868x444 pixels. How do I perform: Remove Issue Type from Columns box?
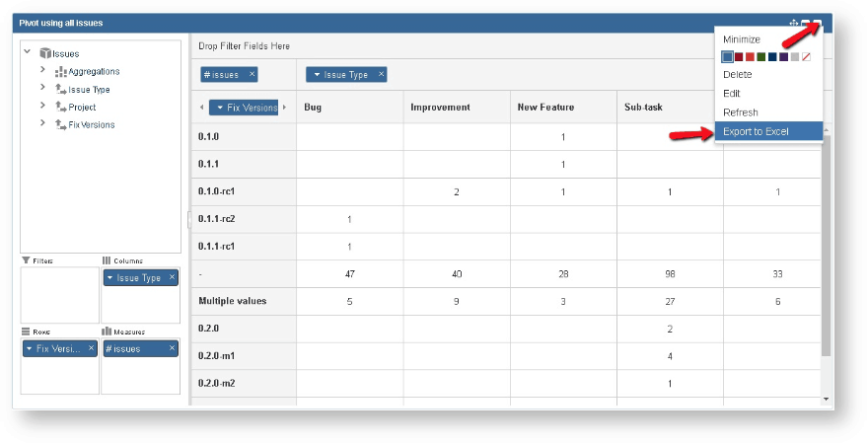coord(172,278)
